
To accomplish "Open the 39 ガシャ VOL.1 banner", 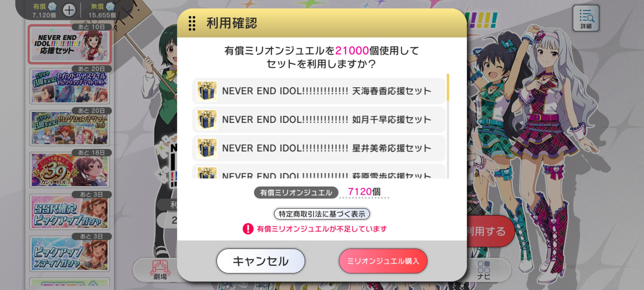I will 70,170.
